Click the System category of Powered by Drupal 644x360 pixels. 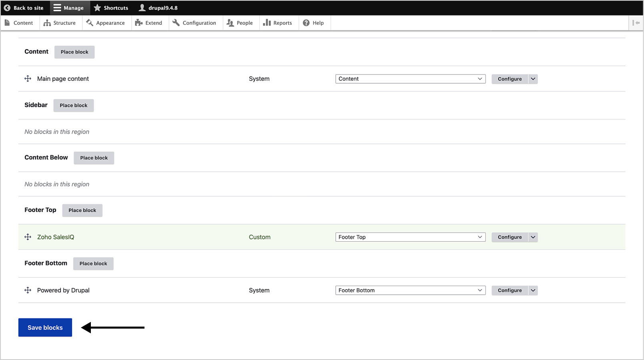[259, 290]
